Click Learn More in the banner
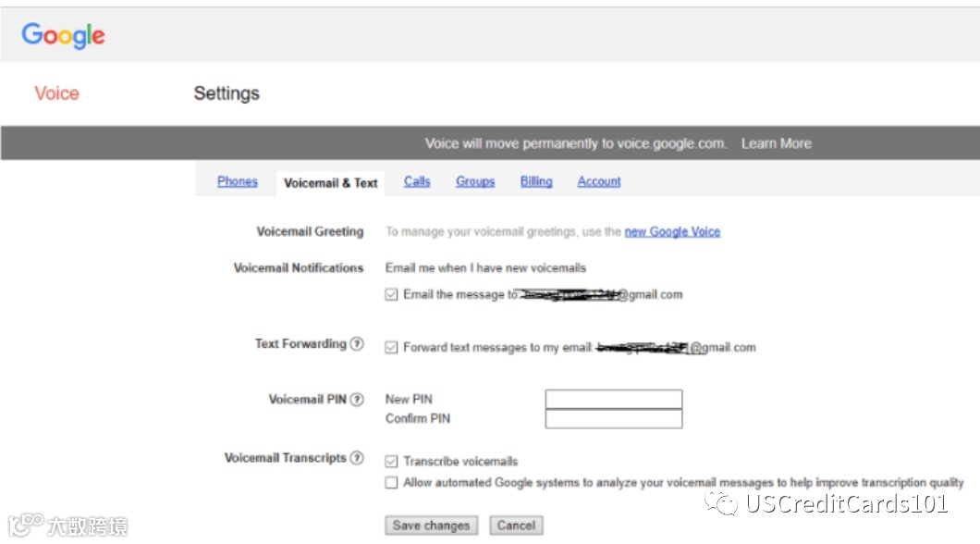Screen dimensions: 980x544 (x=777, y=143)
